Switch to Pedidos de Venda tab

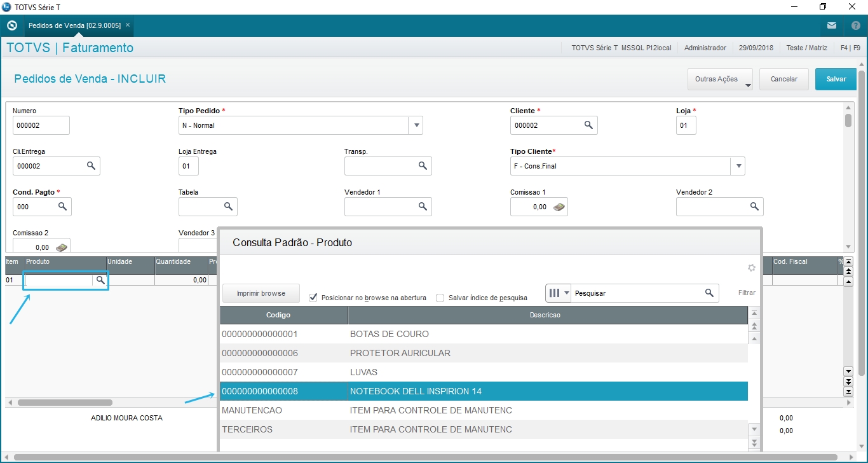point(74,25)
